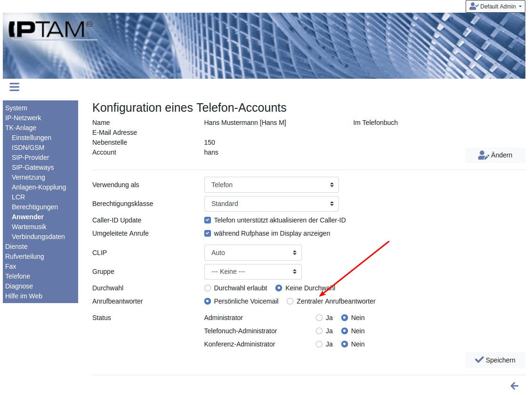Screen dimensions: 532x395
Task: Open the Verwendung als dropdown
Action: click(x=271, y=185)
